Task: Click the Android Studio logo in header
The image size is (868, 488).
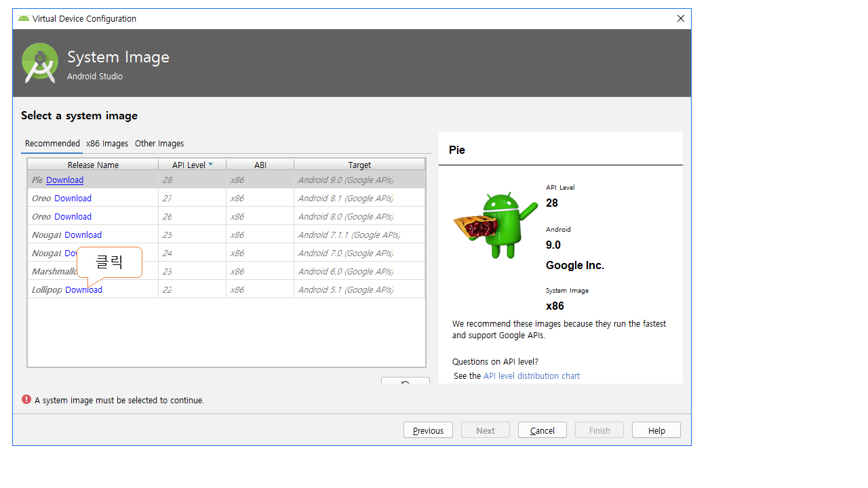Action: point(39,62)
